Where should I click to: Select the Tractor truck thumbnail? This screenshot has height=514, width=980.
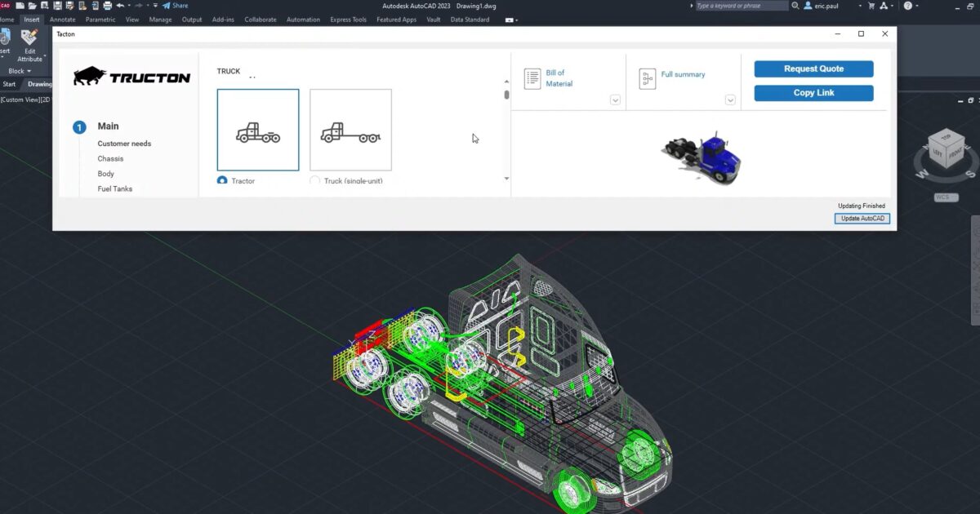click(258, 130)
